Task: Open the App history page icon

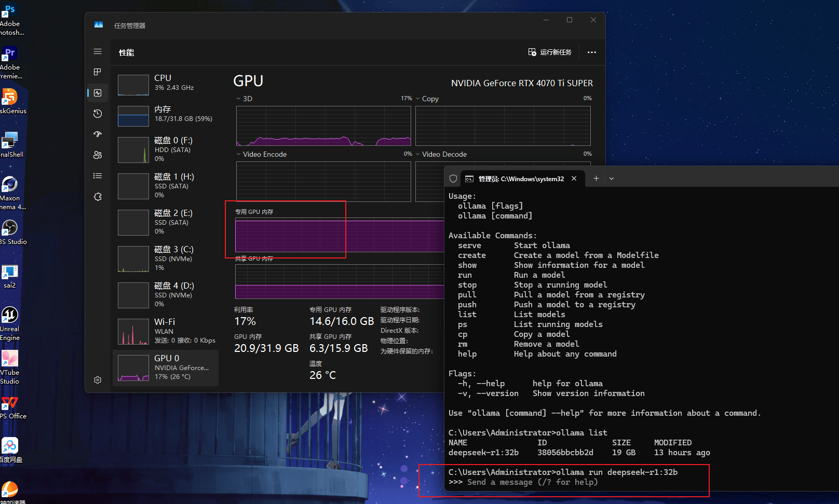Action: 98,114
